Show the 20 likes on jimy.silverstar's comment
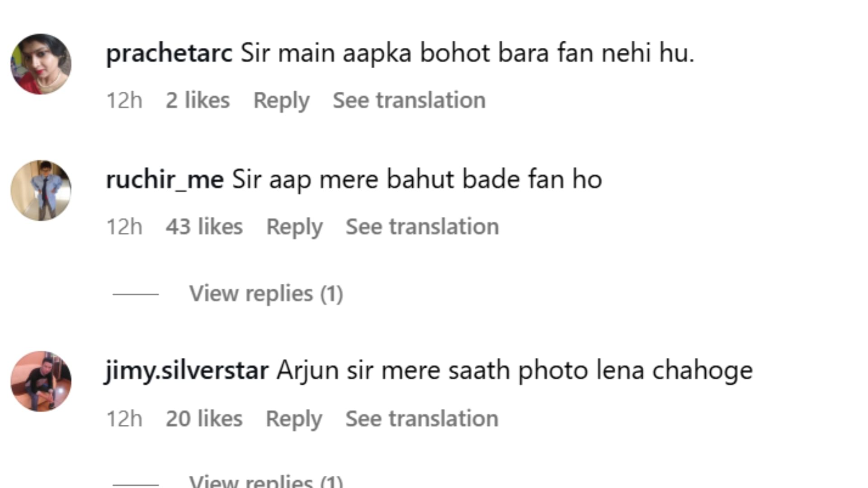868x488 pixels. point(204,419)
